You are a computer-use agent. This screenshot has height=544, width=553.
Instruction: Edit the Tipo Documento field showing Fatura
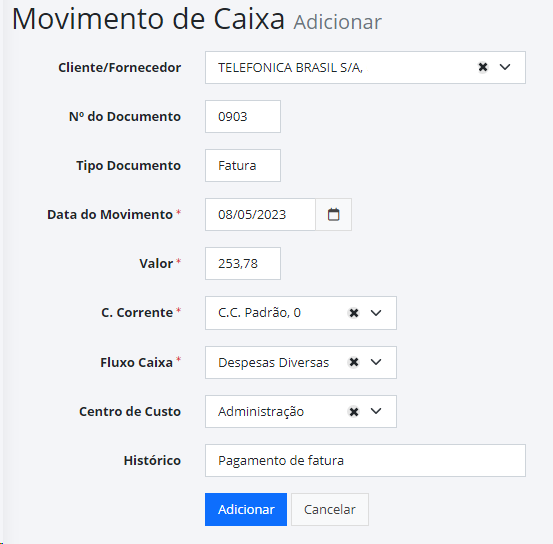pos(243,165)
